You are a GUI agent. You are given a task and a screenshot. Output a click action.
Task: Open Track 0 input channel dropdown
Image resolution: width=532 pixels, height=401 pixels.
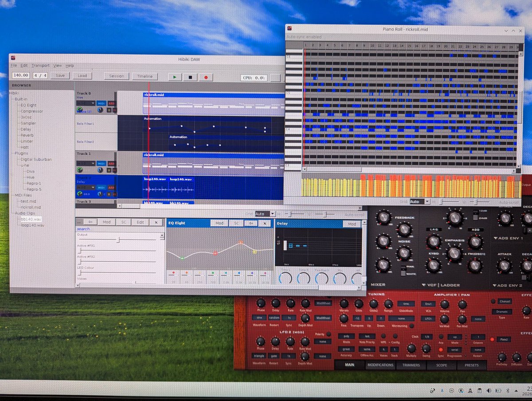(86, 103)
